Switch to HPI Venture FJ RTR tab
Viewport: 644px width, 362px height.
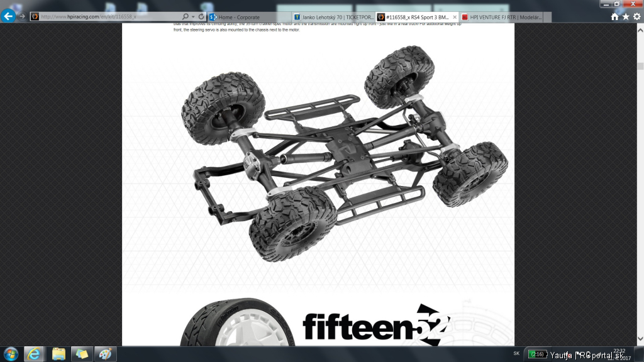pos(501,17)
